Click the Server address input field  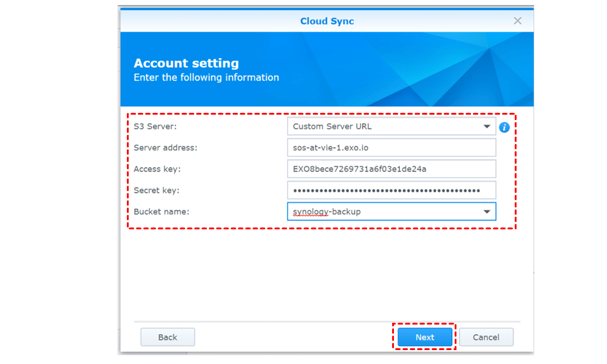point(392,148)
